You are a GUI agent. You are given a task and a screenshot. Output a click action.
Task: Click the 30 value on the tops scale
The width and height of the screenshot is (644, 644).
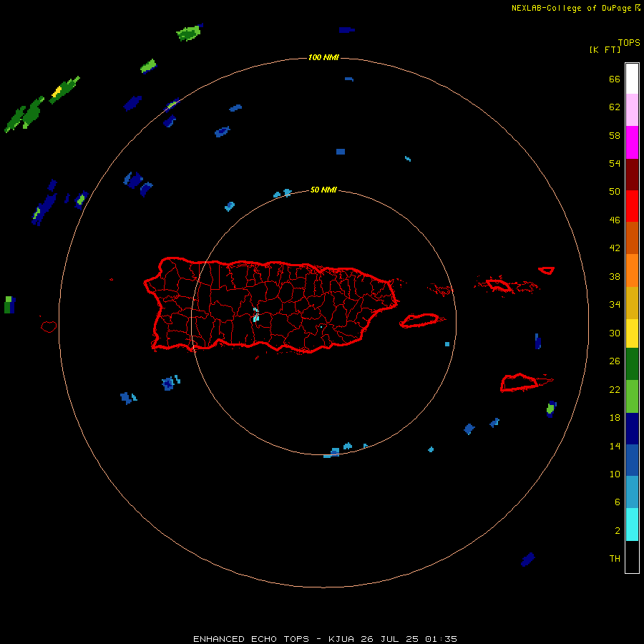[615, 333]
